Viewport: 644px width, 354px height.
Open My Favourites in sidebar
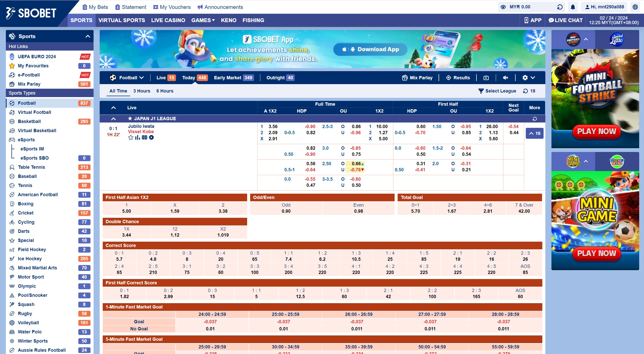(50, 66)
